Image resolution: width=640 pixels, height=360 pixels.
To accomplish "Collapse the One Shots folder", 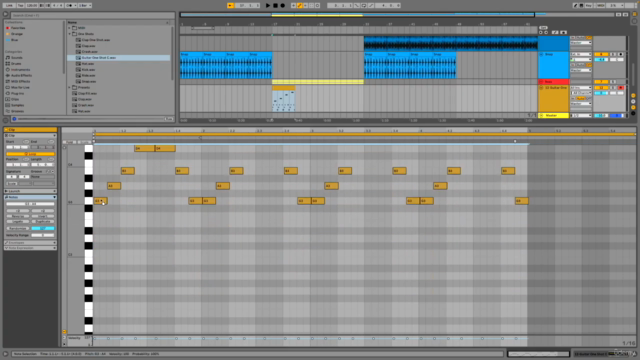I will tap(69, 34).
